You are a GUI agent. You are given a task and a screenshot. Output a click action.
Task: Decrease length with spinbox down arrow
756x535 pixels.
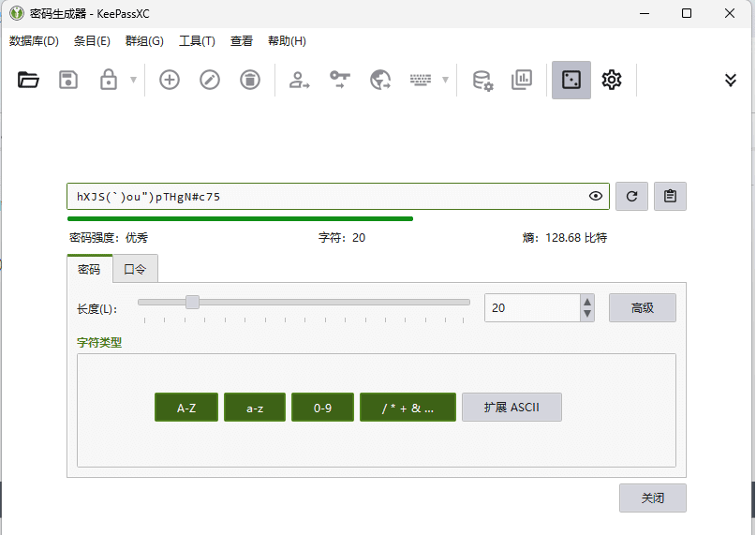click(586, 314)
